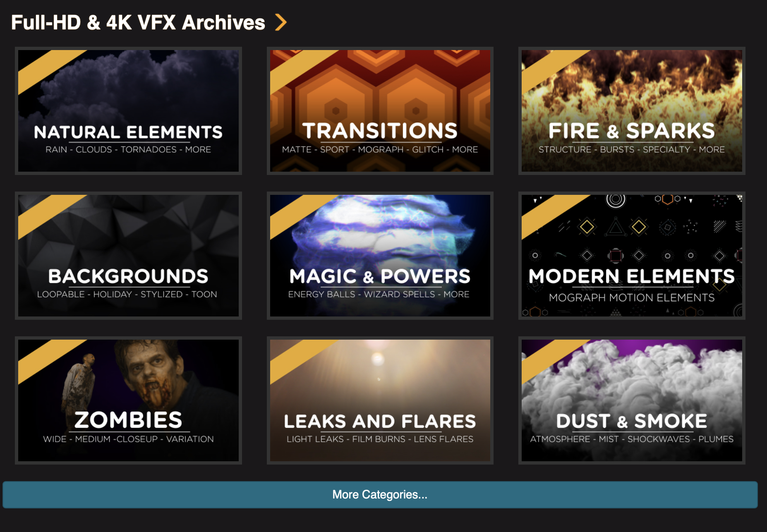Screen dimensions: 767x532
Task: Open the Transitions category thumbnail
Action: coord(380,111)
